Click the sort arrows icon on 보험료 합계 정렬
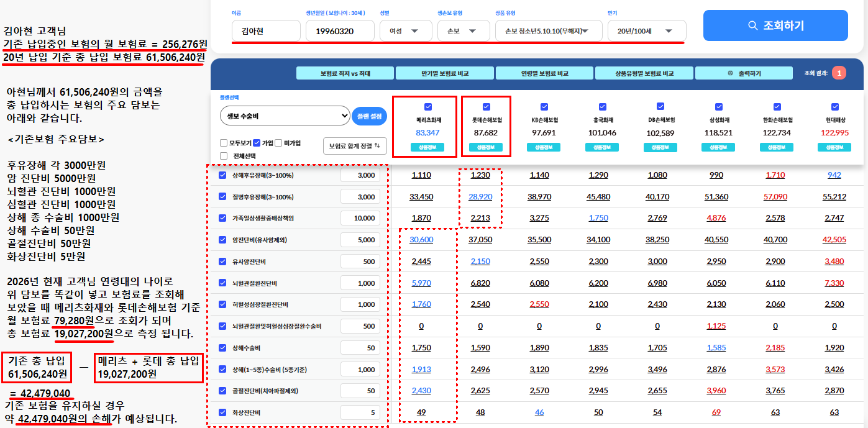Image resolution: width=868 pixels, height=428 pixels. 377,146
